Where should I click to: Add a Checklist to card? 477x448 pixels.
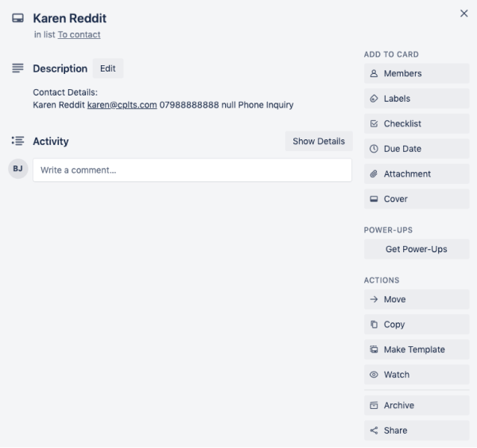click(x=416, y=123)
